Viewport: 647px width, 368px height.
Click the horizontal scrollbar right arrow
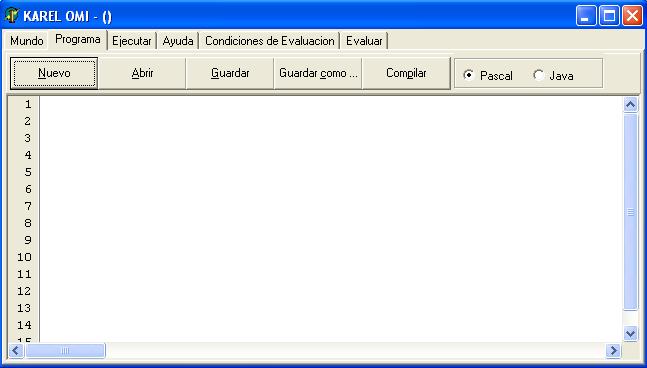613,351
